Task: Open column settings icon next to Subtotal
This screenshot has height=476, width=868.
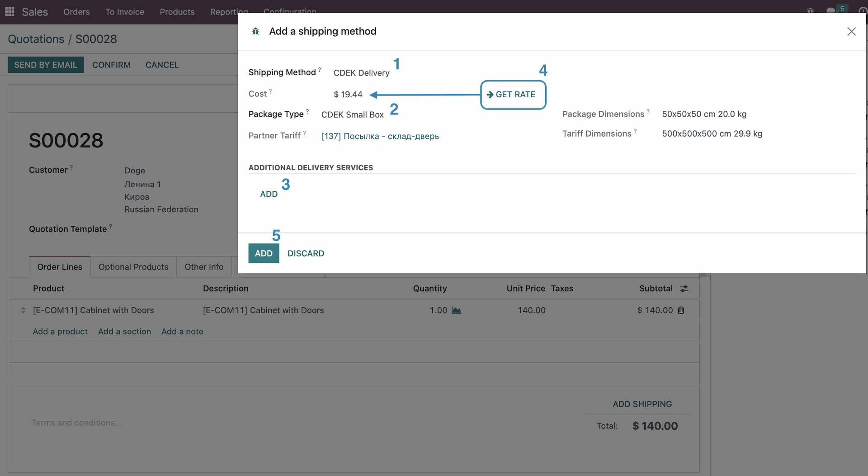Action: click(x=684, y=289)
